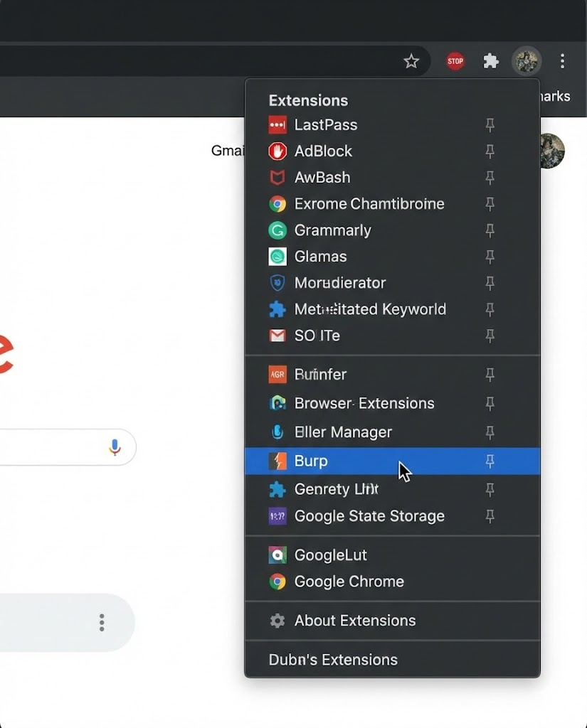This screenshot has height=728, width=587.
Task: Open the Chrome three-dot menu
Action: pyautogui.click(x=562, y=61)
